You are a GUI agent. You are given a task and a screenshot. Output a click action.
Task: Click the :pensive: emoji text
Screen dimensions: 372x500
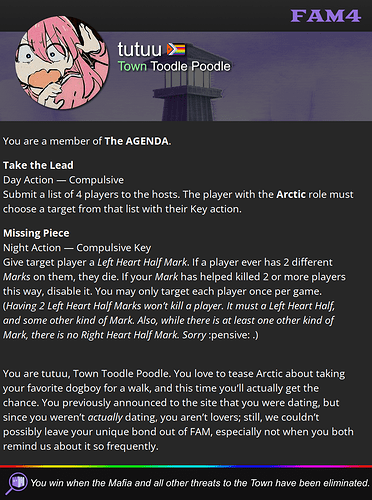coord(229,335)
